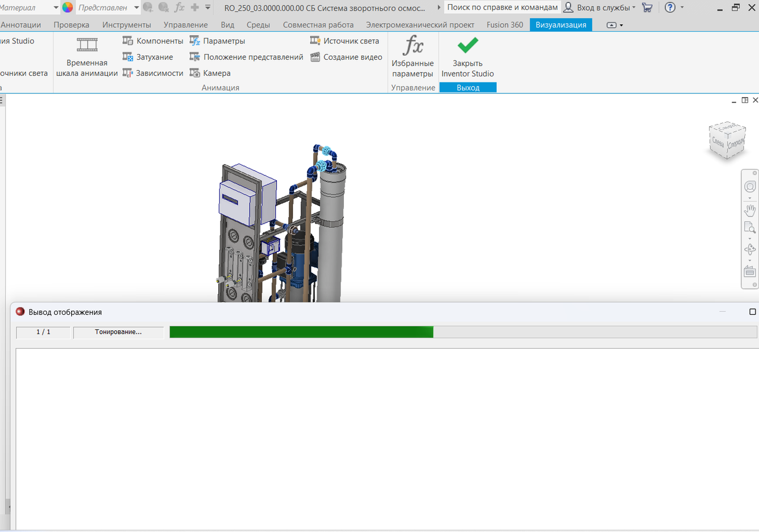Open the ribbon display options dropdown

pos(616,25)
